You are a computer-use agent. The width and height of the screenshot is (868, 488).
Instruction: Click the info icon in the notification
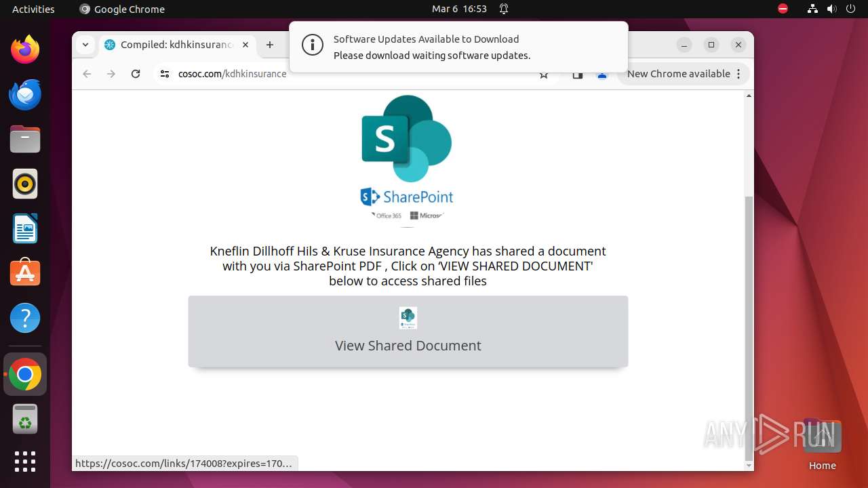[x=312, y=46]
